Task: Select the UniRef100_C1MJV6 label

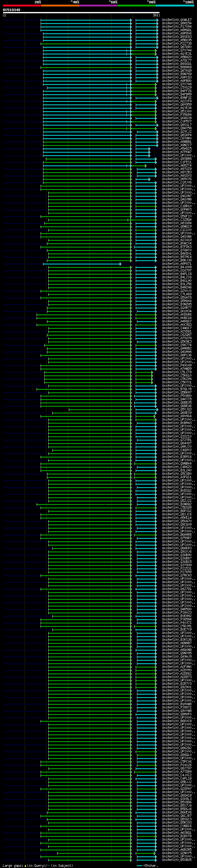Action: tap(177, 182)
